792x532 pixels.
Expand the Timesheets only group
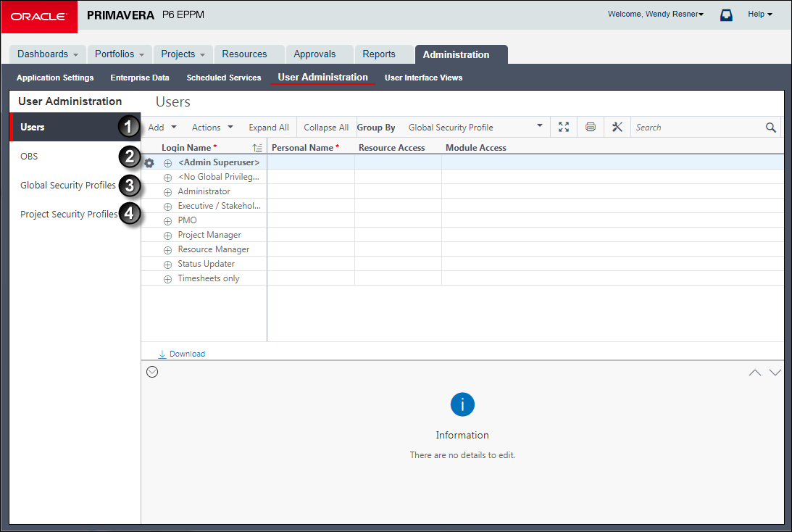coord(167,279)
